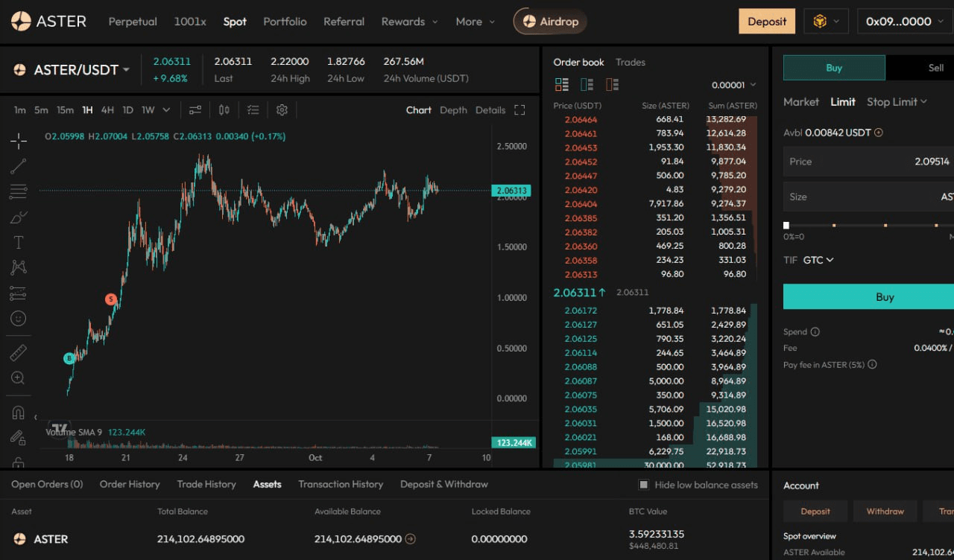Choose the text annotation tool
This screenshot has width=954, height=560.
point(19,243)
